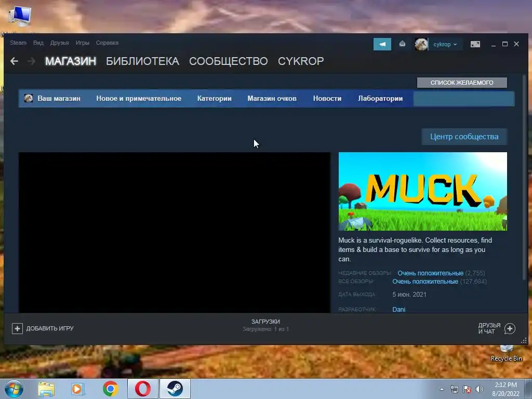Click the Muck description text
532x399 pixels.
(x=415, y=250)
